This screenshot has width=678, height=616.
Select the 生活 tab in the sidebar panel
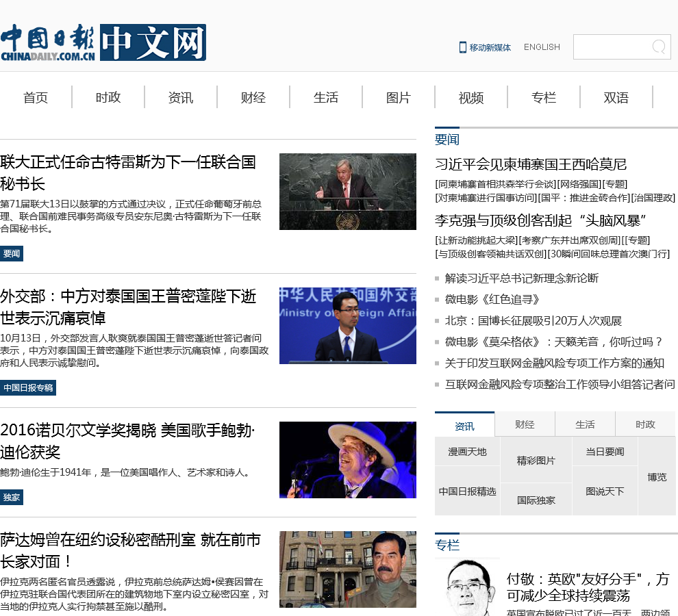click(x=585, y=424)
